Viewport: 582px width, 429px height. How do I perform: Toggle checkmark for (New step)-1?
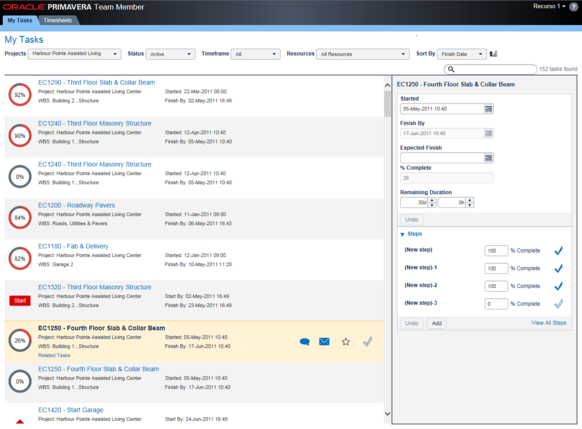[559, 268]
